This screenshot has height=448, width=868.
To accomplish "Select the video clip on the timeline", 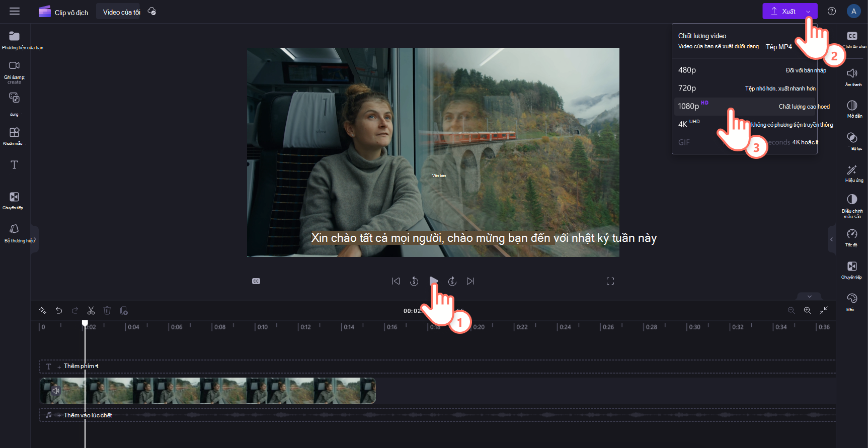I will [x=207, y=391].
